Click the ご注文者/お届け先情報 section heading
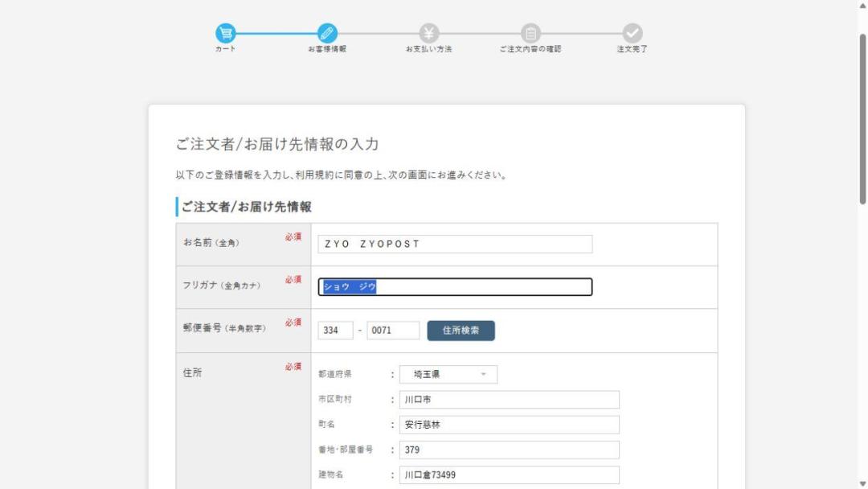868x489 pixels. (247, 207)
